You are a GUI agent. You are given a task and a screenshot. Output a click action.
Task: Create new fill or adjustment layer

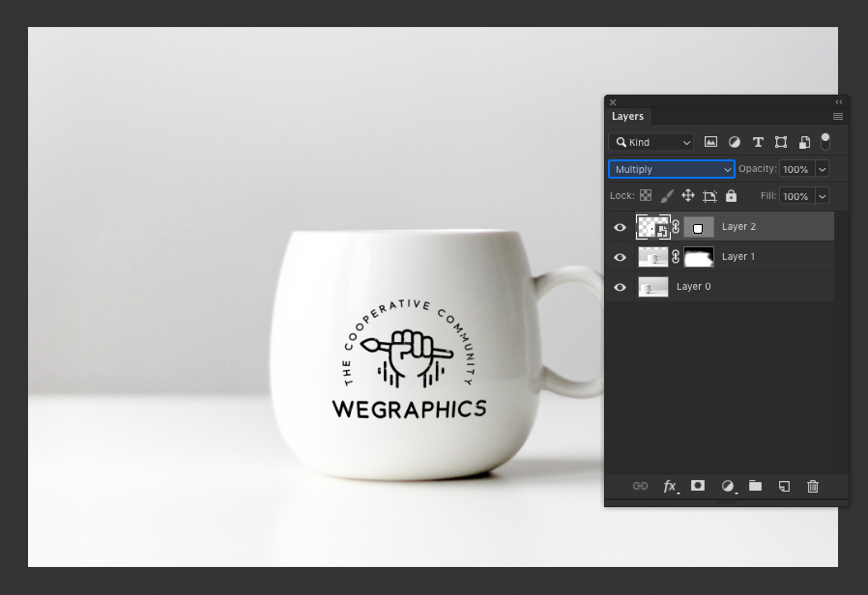(x=728, y=486)
